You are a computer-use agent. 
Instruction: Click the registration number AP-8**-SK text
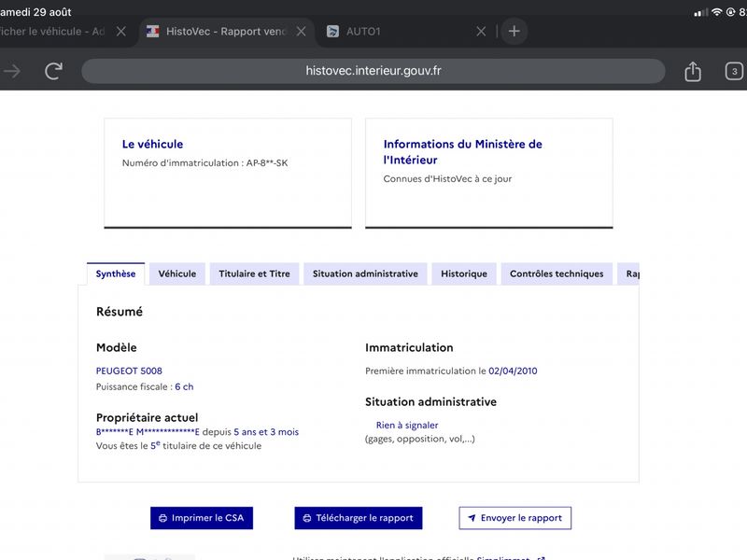pos(267,162)
